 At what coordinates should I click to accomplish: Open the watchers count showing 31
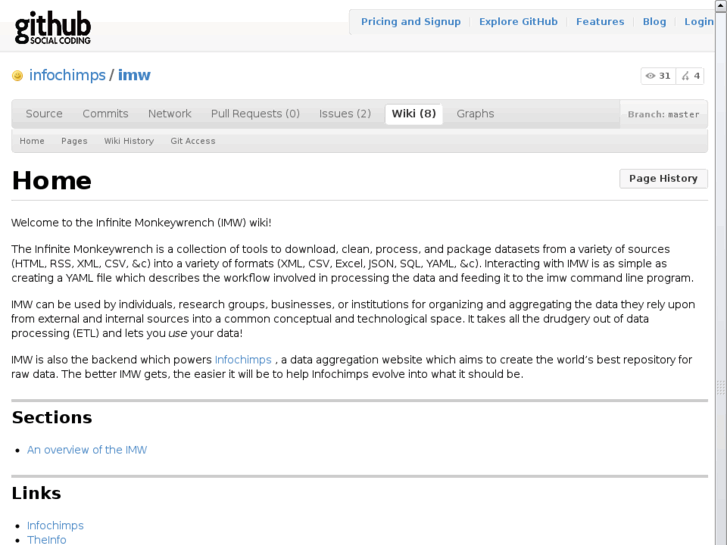pyautogui.click(x=658, y=76)
